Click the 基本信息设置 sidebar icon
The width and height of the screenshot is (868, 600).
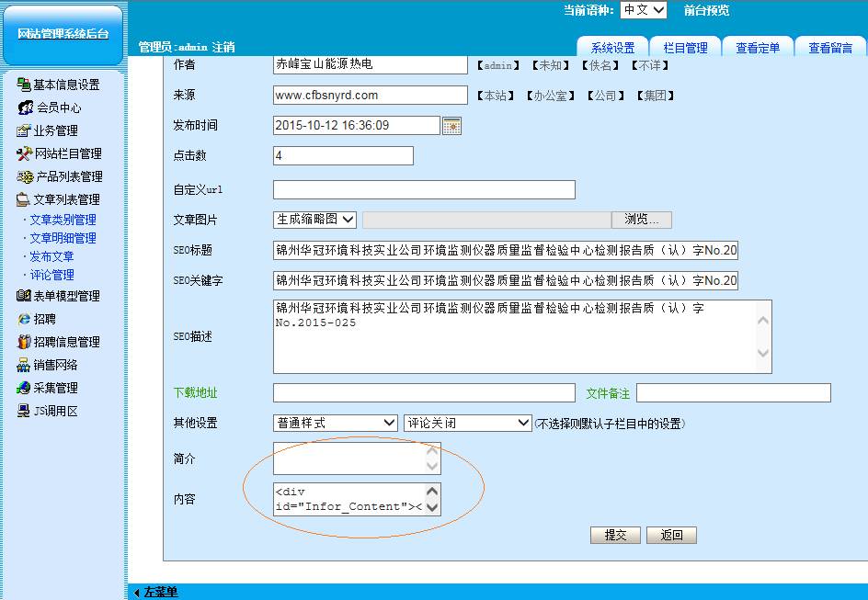24,85
